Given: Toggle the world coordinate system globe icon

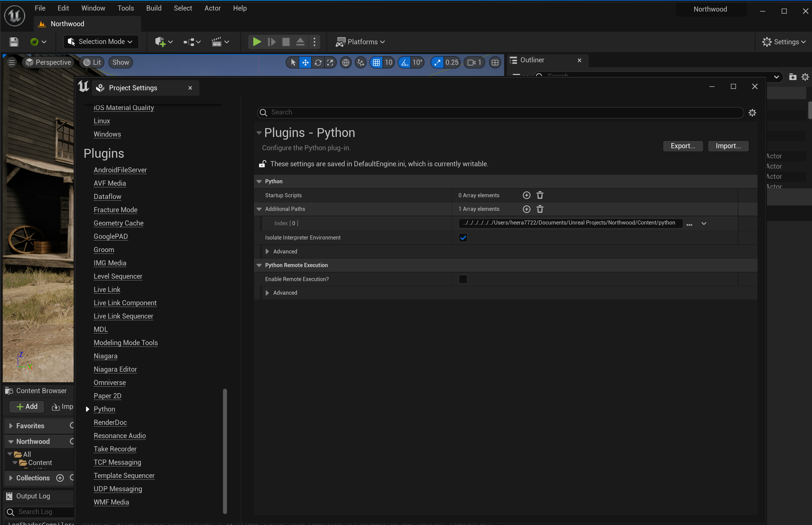Looking at the screenshot, I should pyautogui.click(x=345, y=62).
